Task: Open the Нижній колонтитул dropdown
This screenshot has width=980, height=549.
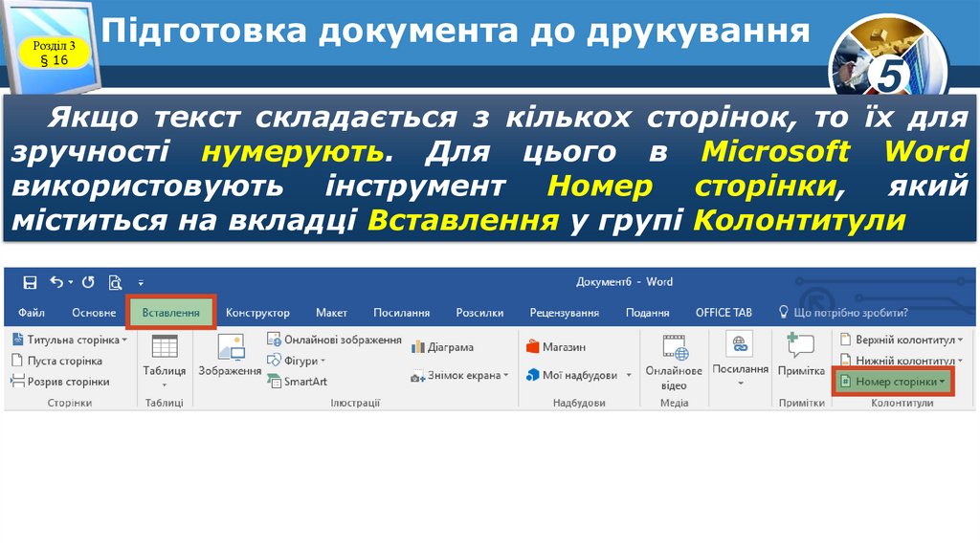Action: pyautogui.click(x=902, y=361)
